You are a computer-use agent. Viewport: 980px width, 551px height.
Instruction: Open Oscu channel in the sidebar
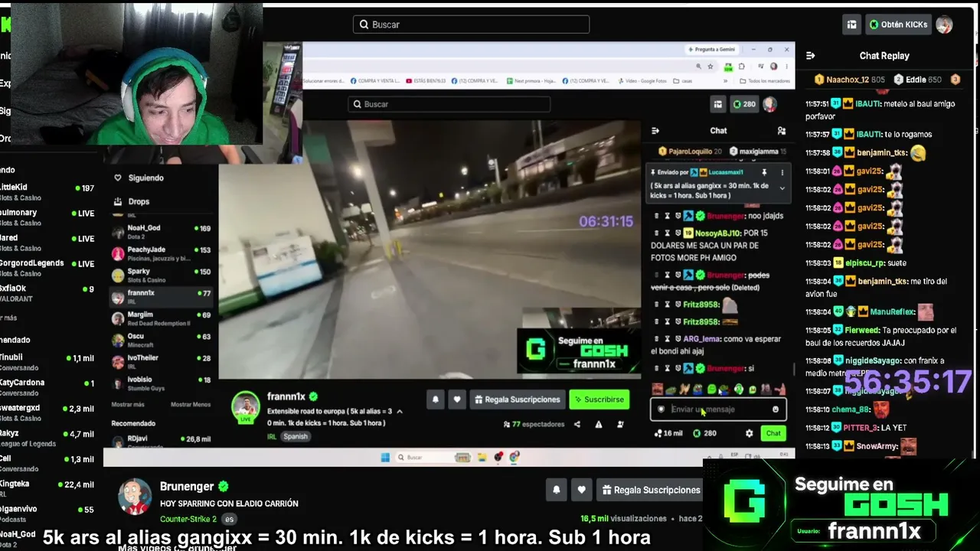pos(162,340)
